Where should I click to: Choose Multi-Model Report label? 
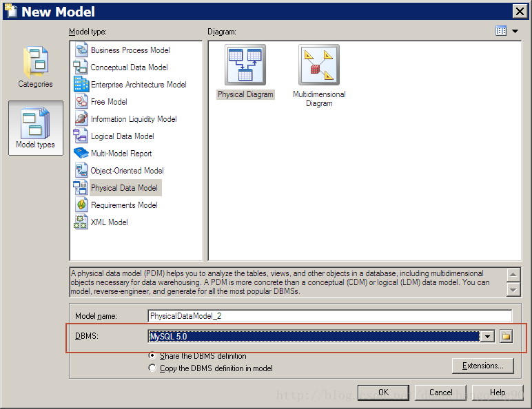tap(121, 154)
